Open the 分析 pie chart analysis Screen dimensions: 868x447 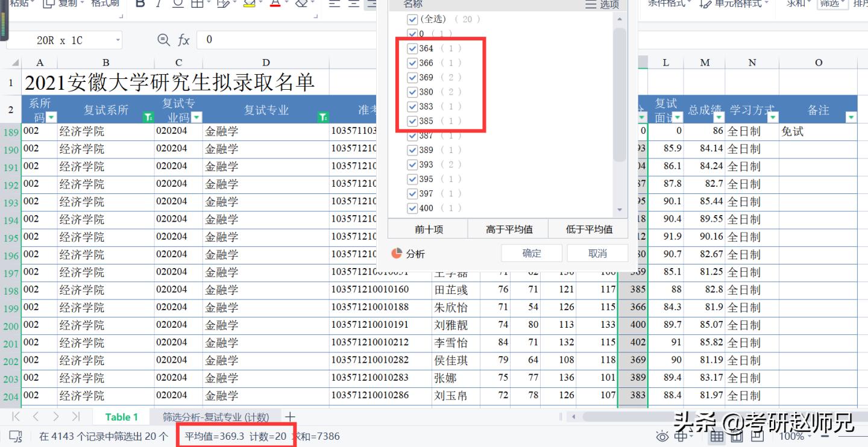pos(409,254)
